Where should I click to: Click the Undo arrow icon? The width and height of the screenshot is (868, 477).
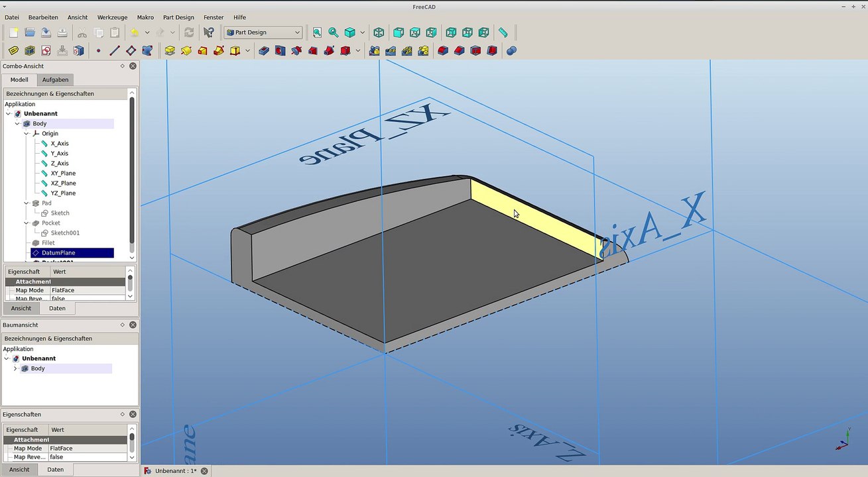tap(135, 32)
